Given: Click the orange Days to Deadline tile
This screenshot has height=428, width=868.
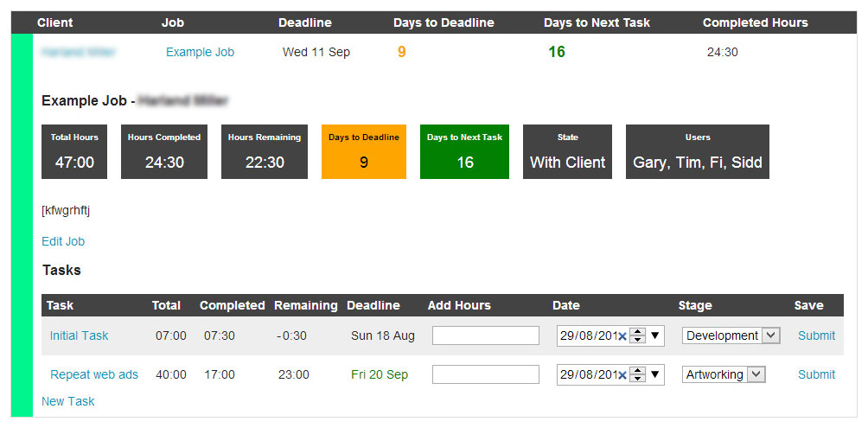Looking at the screenshot, I should point(364,151).
